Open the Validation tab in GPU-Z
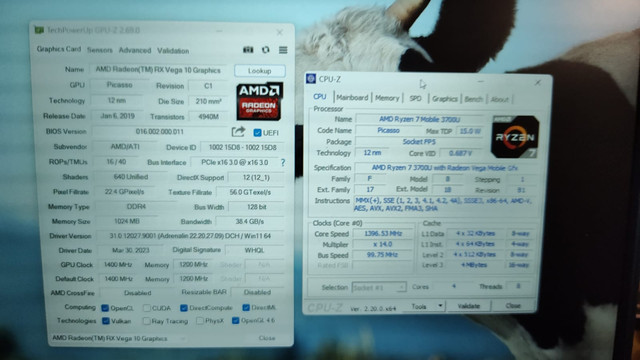Image resolution: width=640 pixels, height=360 pixels. click(x=173, y=51)
